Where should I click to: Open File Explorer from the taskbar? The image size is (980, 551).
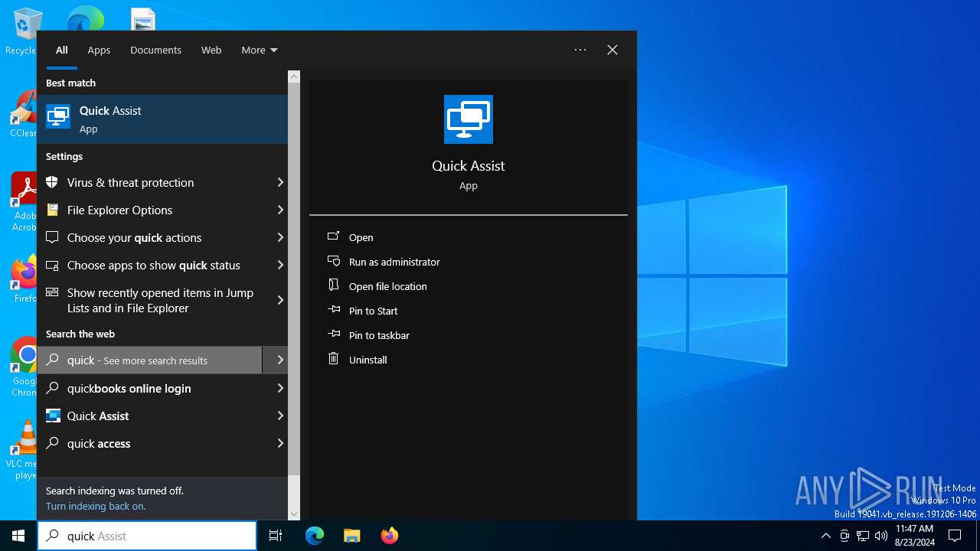coord(352,536)
